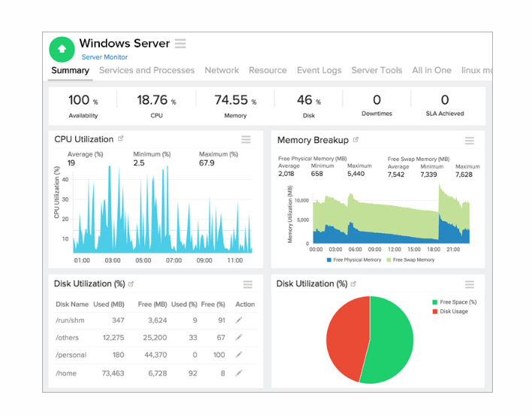Expand the CPU Utilization panel options menu
This screenshot has width=532, height=416.
tap(246, 140)
